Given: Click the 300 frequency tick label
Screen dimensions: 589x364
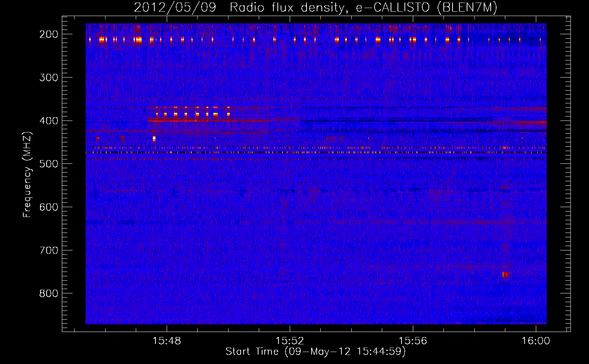Looking at the screenshot, I should (49, 78).
